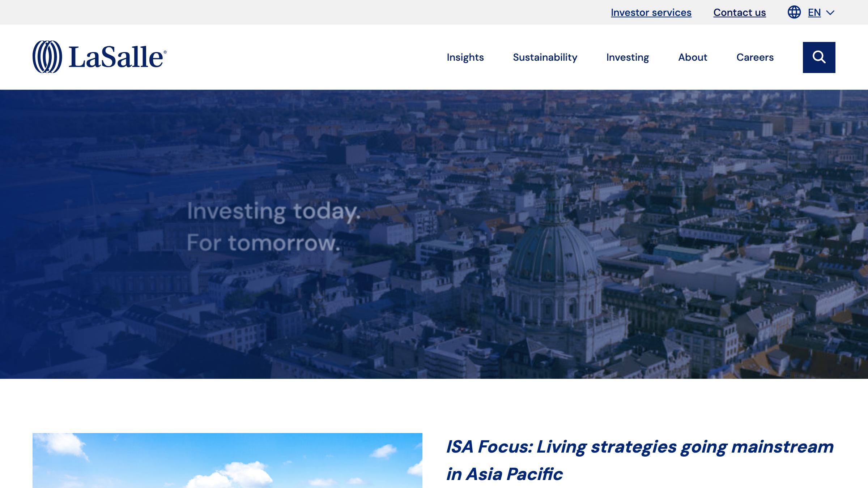Open the Careers menu
868x488 pixels.
click(x=755, y=57)
